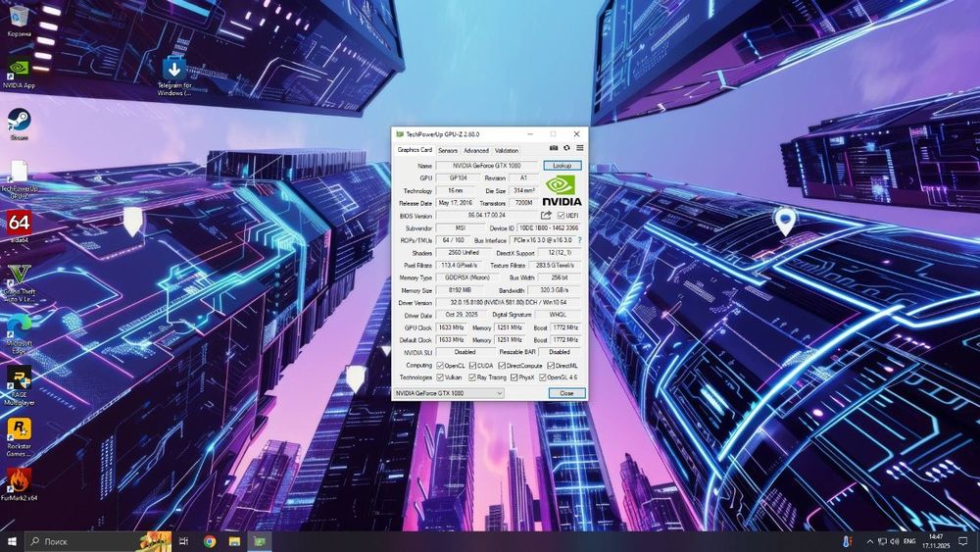Click the BIOS export share icon

[x=546, y=215]
